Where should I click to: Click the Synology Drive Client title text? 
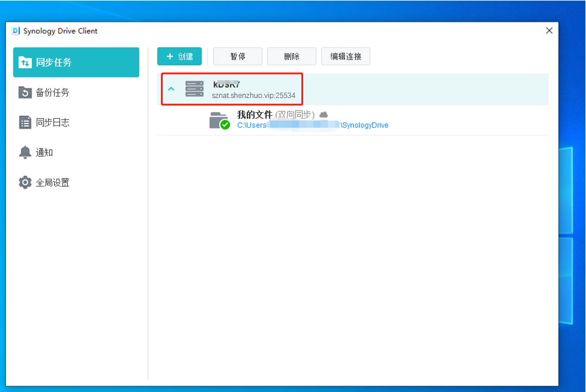60,31
